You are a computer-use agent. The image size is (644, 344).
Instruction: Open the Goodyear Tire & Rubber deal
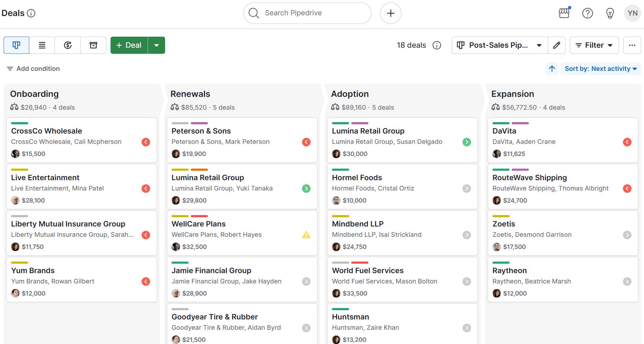[215, 317]
